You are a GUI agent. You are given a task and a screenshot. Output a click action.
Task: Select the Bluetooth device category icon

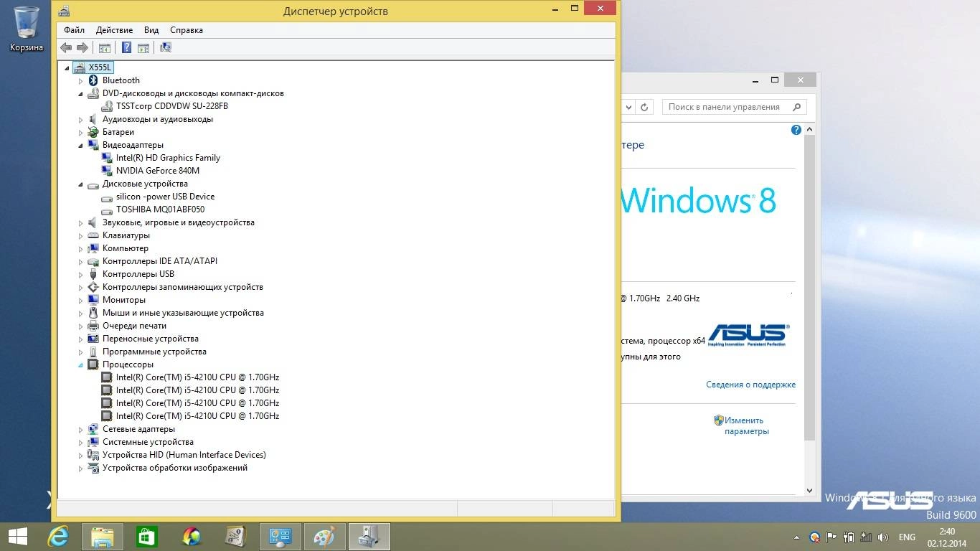coord(93,80)
